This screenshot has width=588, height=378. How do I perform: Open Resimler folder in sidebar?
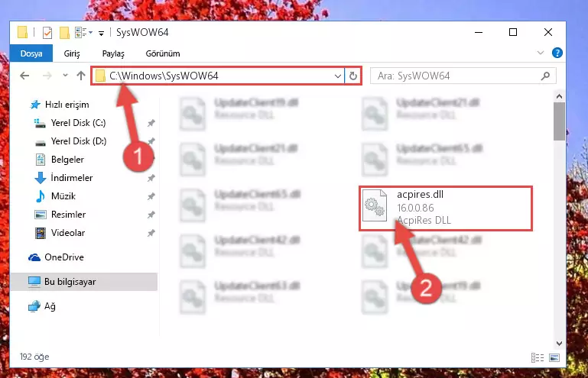pyautogui.click(x=60, y=215)
